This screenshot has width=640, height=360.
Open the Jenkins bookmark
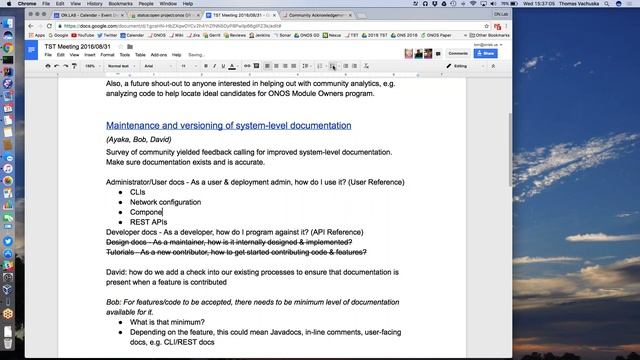click(260, 35)
